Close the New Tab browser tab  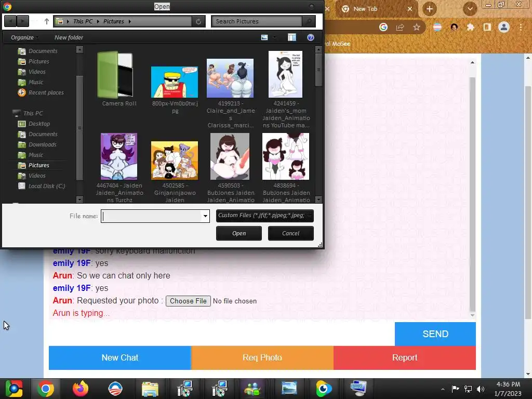click(x=409, y=9)
